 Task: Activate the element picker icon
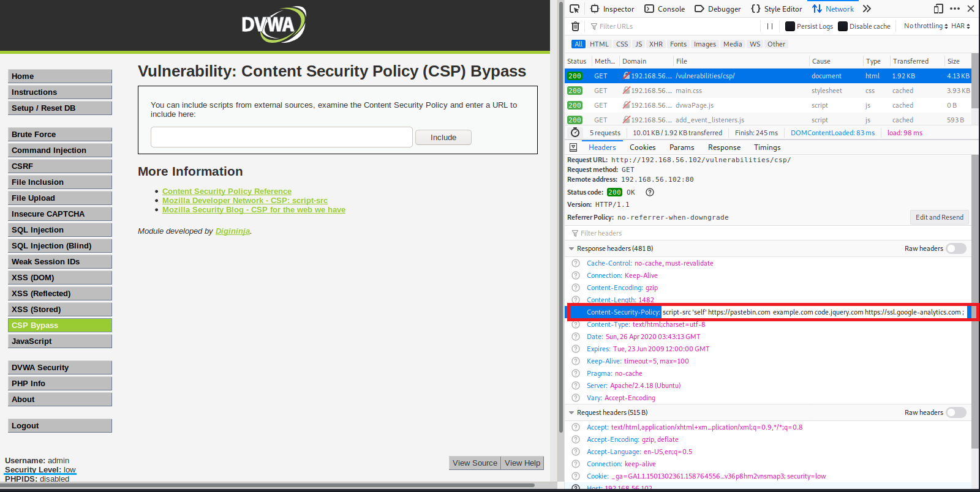tap(574, 9)
